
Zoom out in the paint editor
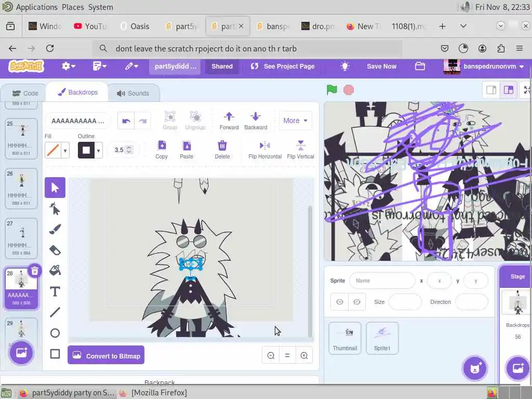[271, 355]
